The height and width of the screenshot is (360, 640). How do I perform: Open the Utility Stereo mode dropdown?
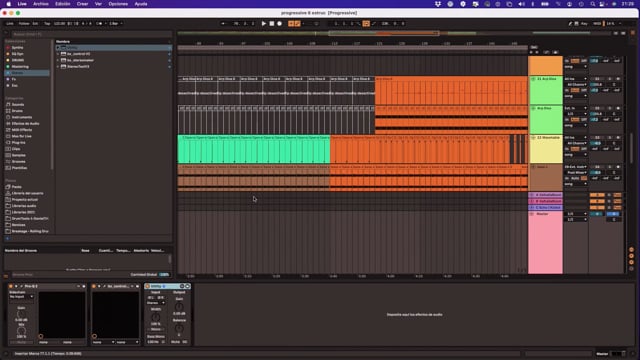coord(156,303)
